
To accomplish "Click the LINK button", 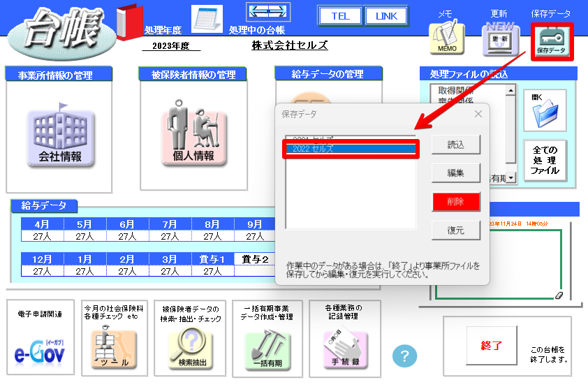I will pyautogui.click(x=386, y=16).
